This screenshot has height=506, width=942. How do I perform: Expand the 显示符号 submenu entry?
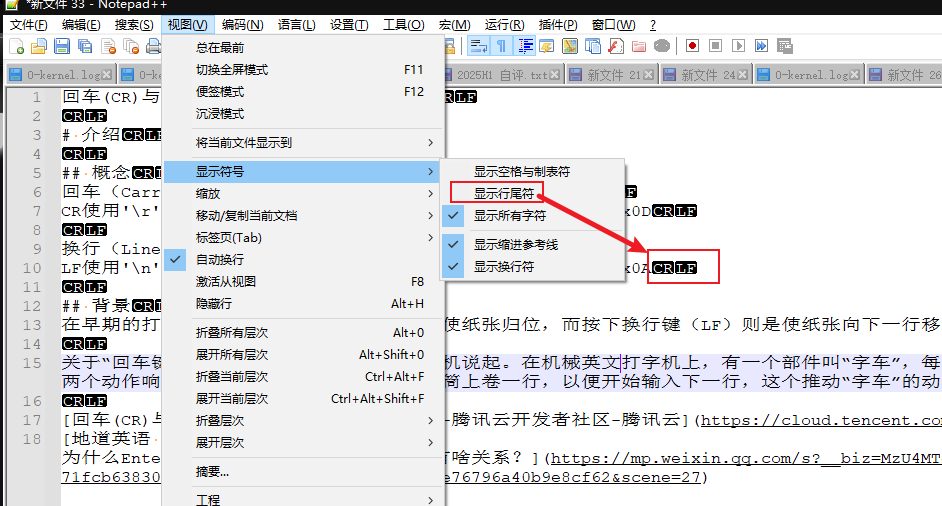tap(303, 172)
